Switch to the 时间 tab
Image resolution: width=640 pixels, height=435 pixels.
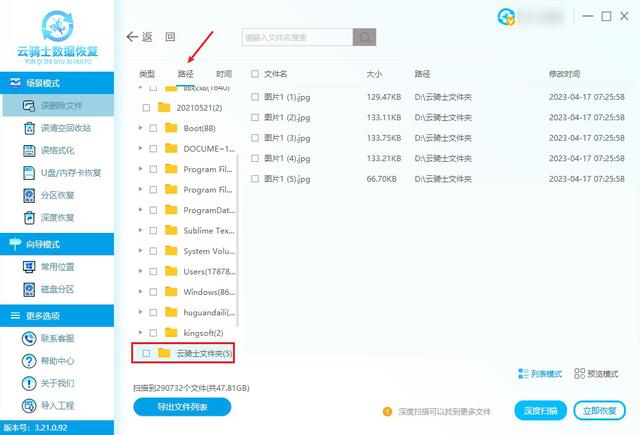click(224, 74)
